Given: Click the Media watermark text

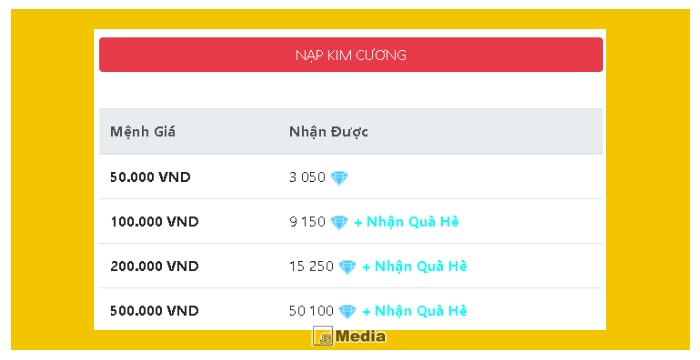Looking at the screenshot, I should click(x=361, y=336).
